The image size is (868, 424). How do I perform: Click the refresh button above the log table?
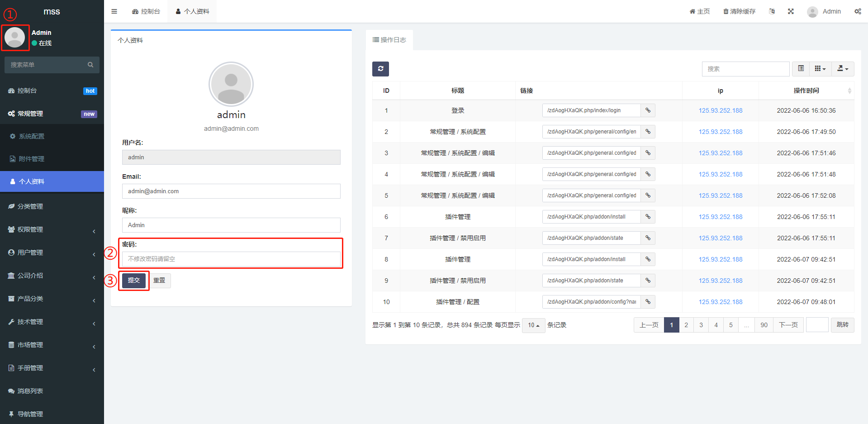(x=380, y=69)
